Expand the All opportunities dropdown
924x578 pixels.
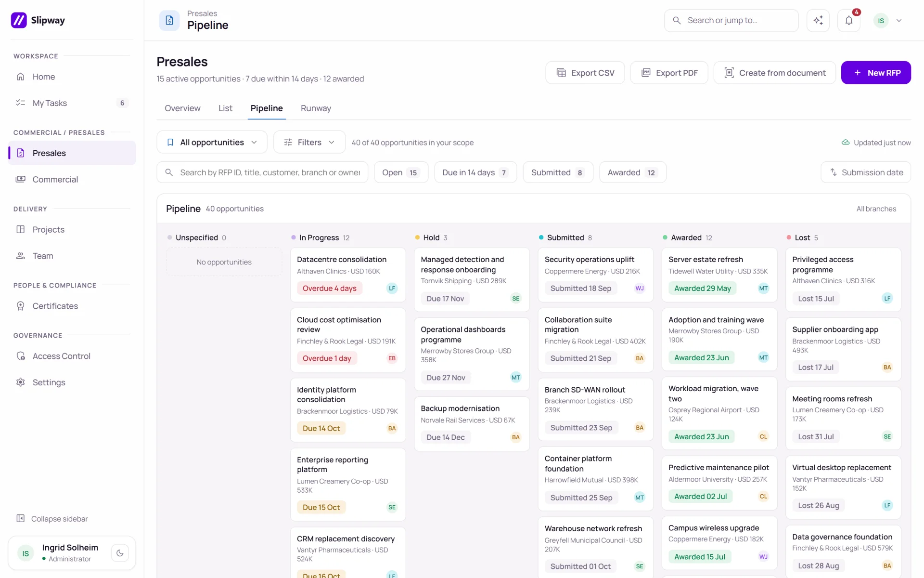[212, 142]
